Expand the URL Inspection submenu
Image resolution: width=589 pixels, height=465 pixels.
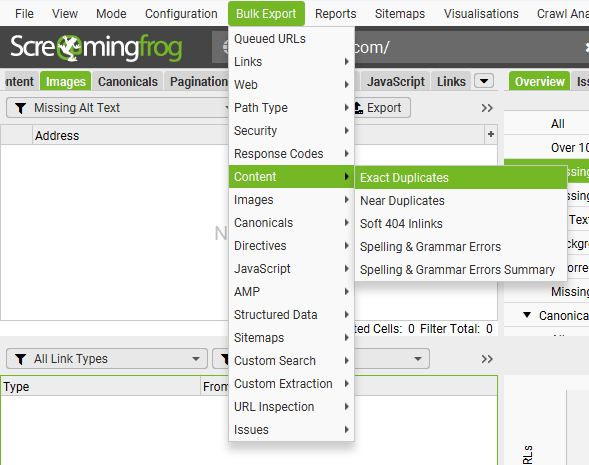tap(291, 407)
